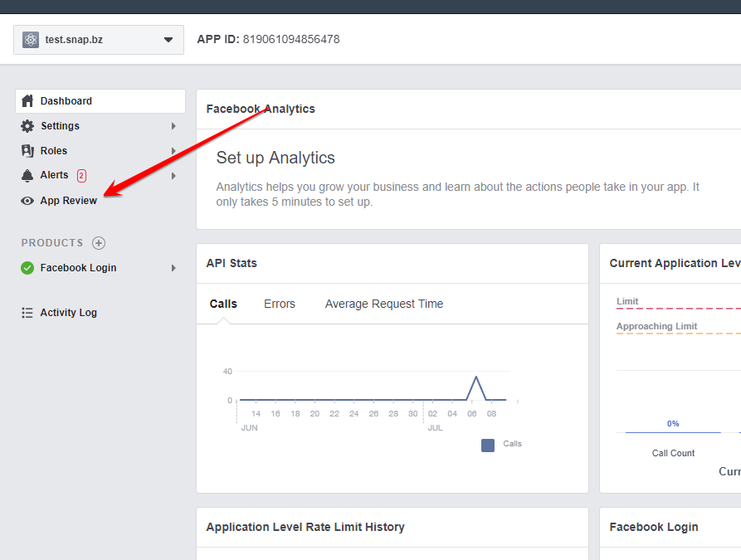Click the Alerts bell icon
Image resolution: width=741 pixels, height=560 pixels.
point(27,175)
